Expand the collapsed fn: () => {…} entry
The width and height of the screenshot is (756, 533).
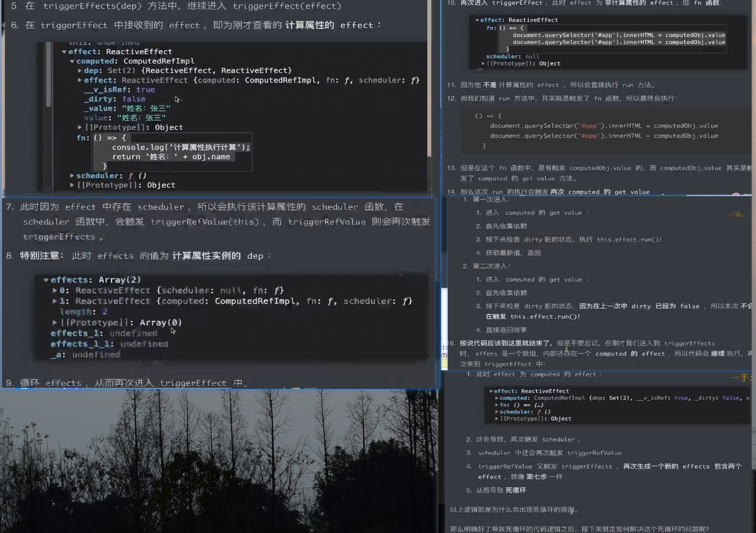(496, 405)
